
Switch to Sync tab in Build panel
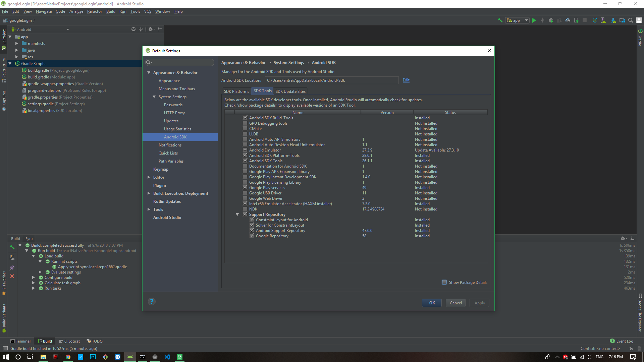[29, 238]
